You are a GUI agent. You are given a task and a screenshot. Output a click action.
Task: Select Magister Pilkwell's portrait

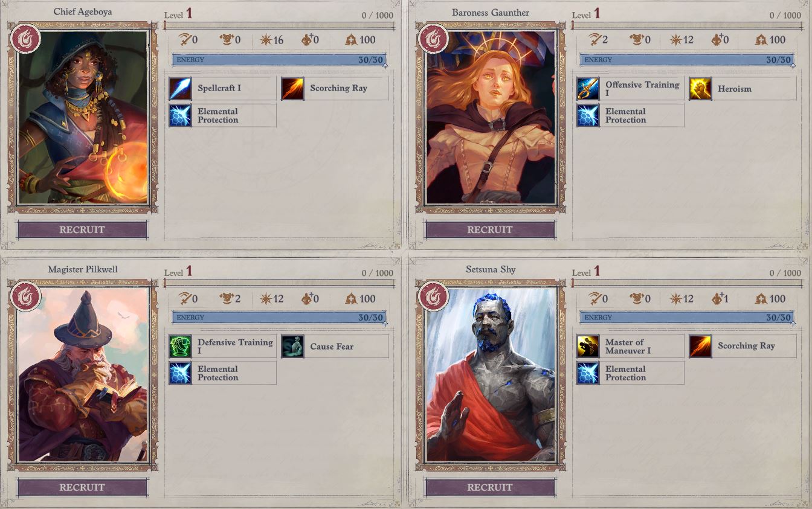(83, 375)
